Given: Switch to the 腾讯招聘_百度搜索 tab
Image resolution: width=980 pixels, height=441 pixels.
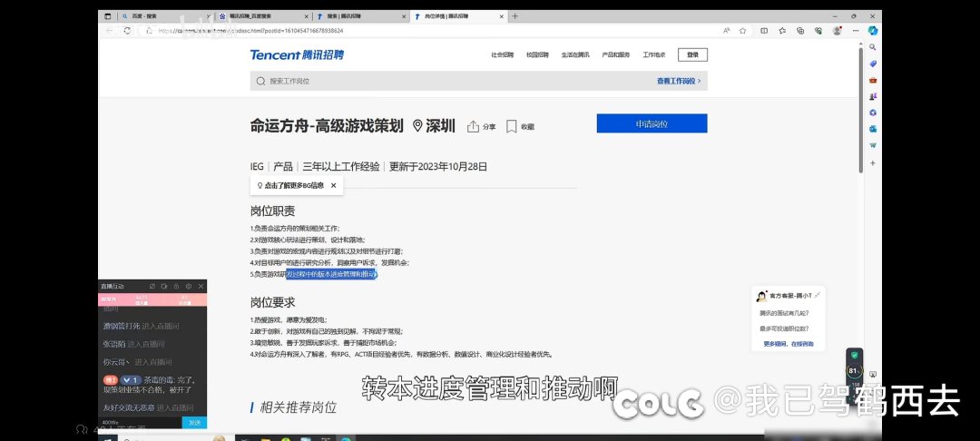Looking at the screenshot, I should point(263,16).
